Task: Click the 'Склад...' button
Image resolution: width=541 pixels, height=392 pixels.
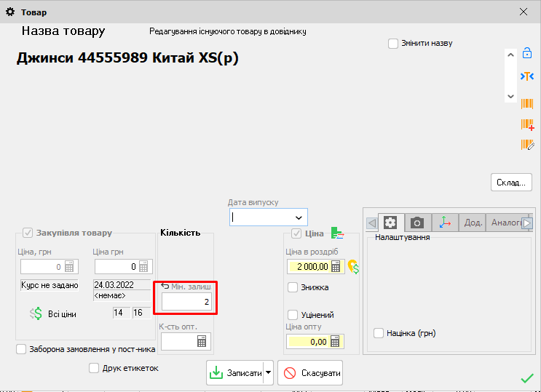Action: click(511, 182)
